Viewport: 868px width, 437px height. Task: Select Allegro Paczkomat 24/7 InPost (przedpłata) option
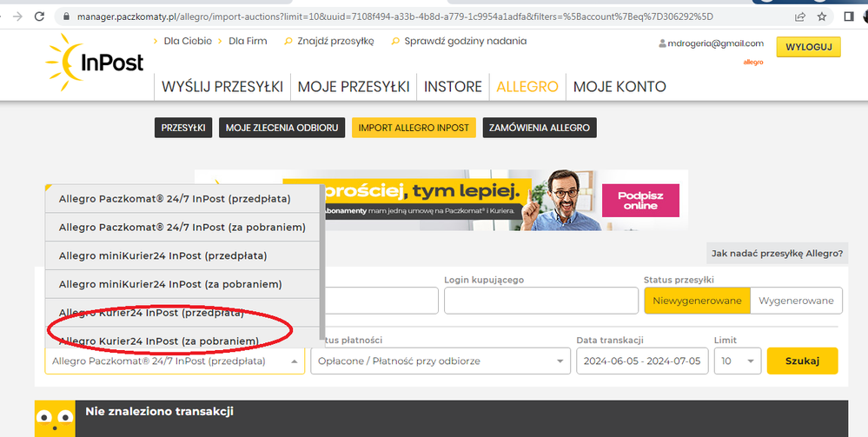pos(182,198)
